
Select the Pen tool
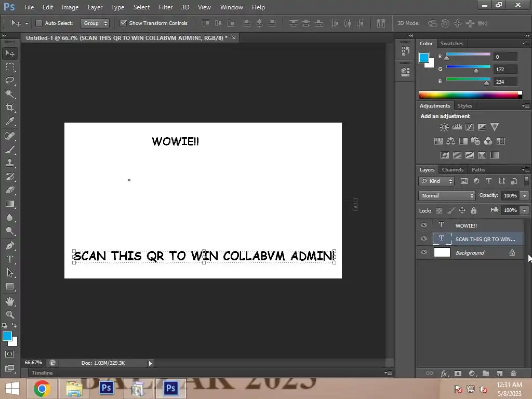(10, 246)
